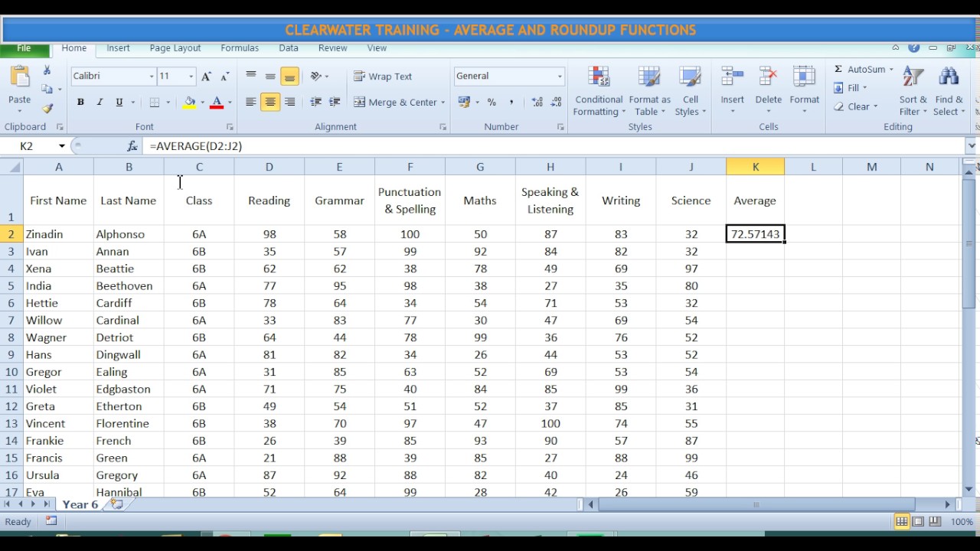Click the Clear button in Editing group
The width and height of the screenshot is (980, 551).
[x=856, y=106]
